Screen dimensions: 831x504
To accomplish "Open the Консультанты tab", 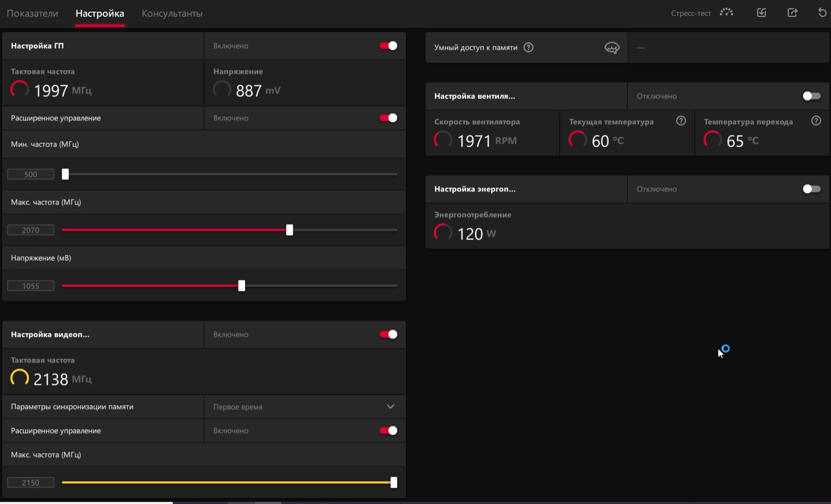I will click(172, 14).
